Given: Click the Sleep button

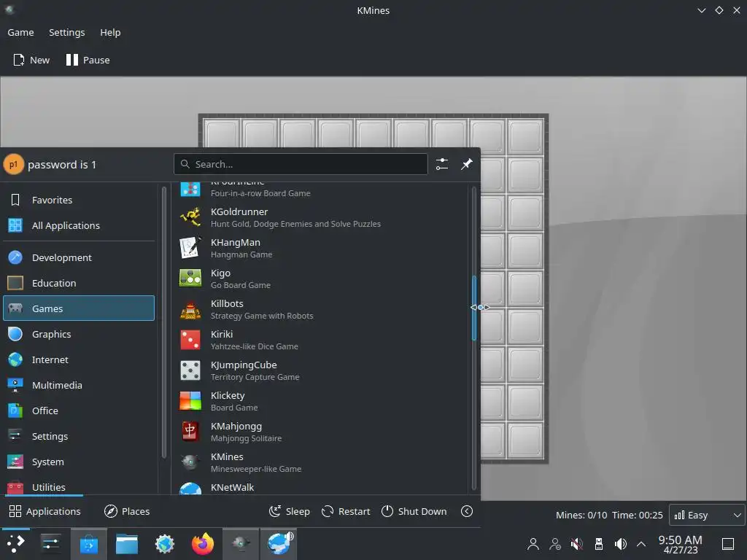Looking at the screenshot, I should click(x=289, y=511).
